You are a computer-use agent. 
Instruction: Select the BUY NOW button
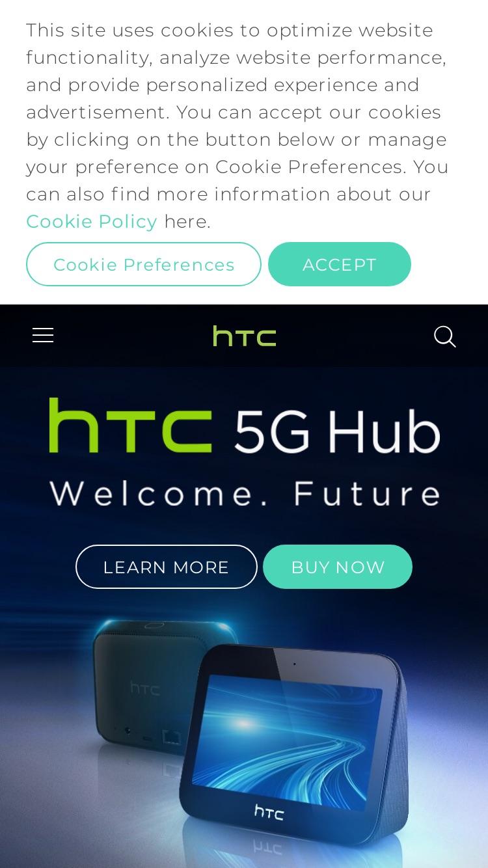click(x=338, y=567)
